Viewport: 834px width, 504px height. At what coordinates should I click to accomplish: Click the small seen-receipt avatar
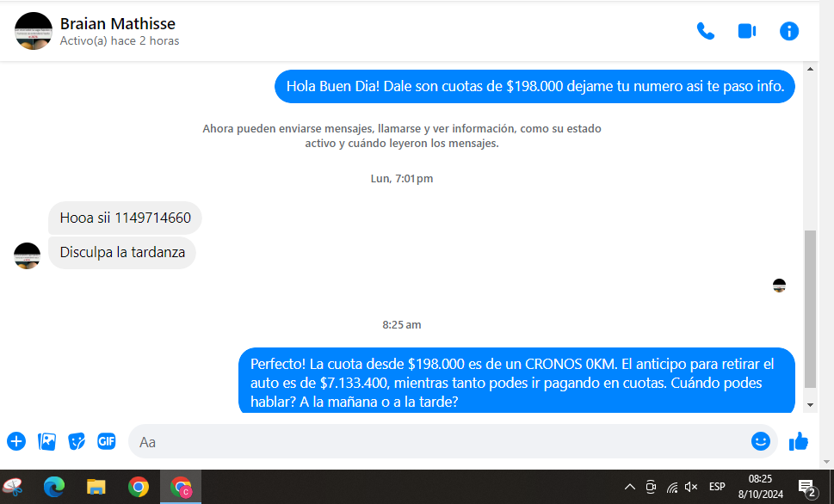click(779, 286)
